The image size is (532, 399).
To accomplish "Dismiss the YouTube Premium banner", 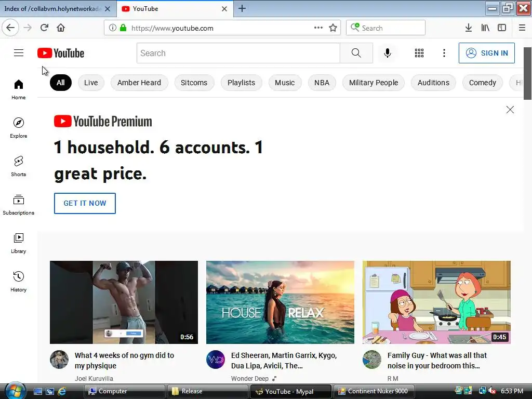I will [x=510, y=110].
